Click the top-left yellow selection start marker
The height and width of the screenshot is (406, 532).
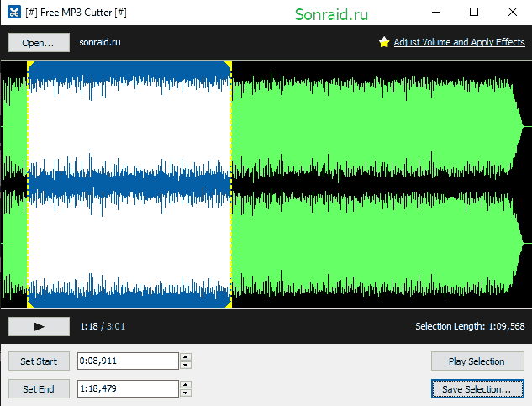point(30,65)
